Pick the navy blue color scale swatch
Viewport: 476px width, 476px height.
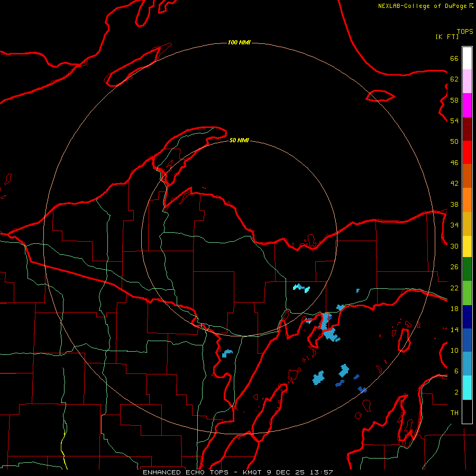[467, 317]
